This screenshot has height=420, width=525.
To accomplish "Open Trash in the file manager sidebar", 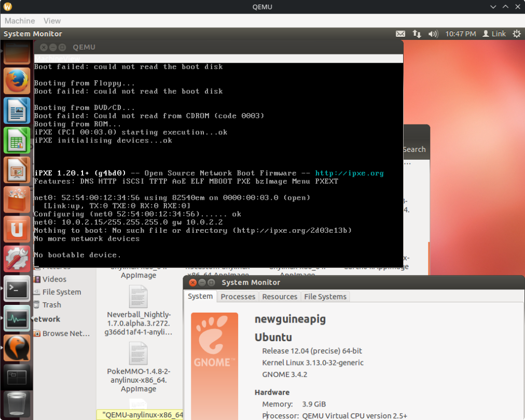I will pos(48,304).
